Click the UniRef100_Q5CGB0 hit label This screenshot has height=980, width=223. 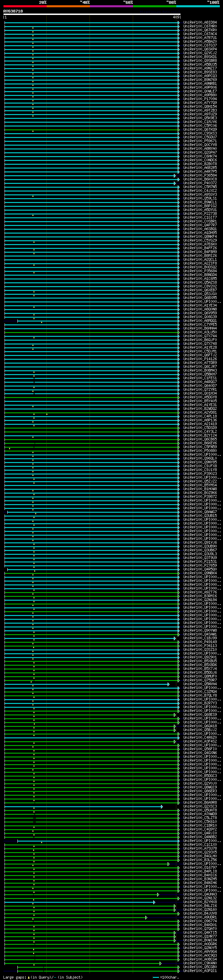(200, 967)
